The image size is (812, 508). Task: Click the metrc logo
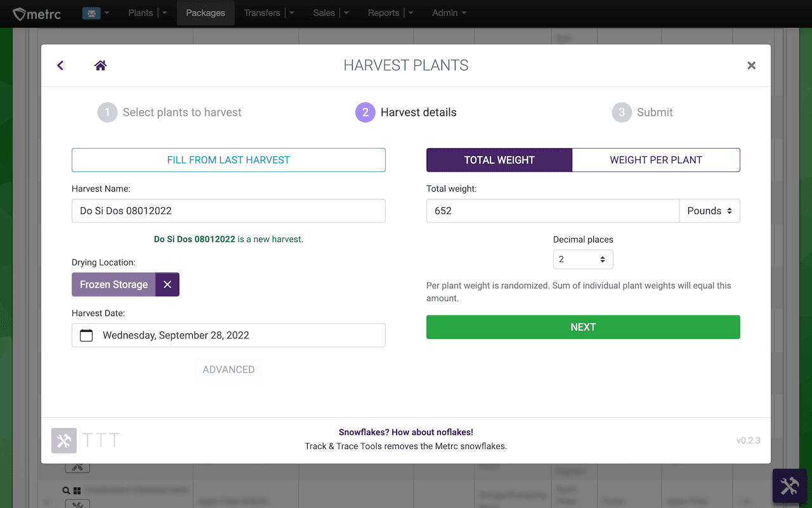(36, 13)
